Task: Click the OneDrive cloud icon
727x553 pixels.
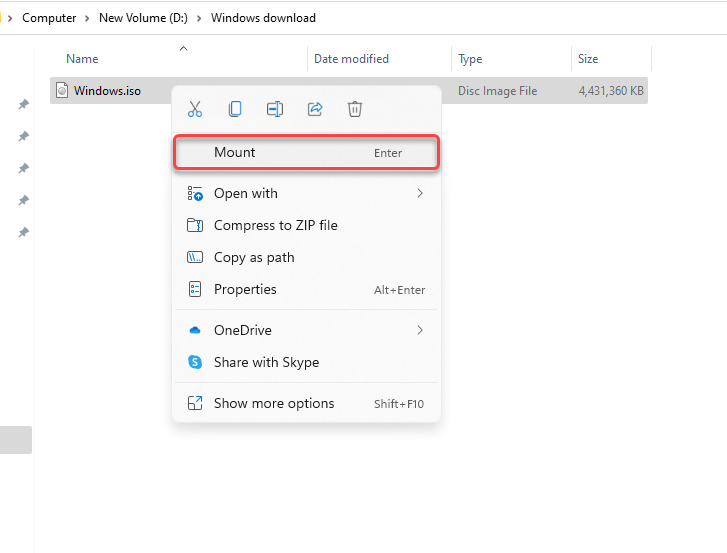Action: point(195,330)
